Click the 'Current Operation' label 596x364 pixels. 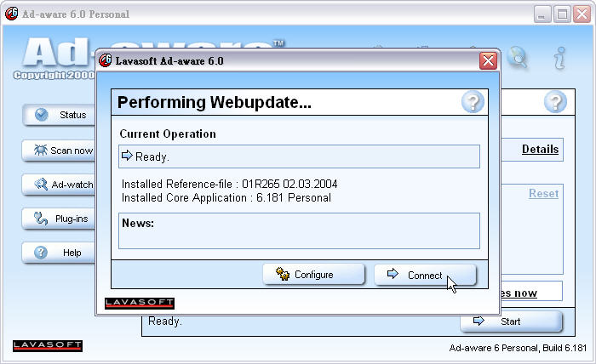point(168,134)
